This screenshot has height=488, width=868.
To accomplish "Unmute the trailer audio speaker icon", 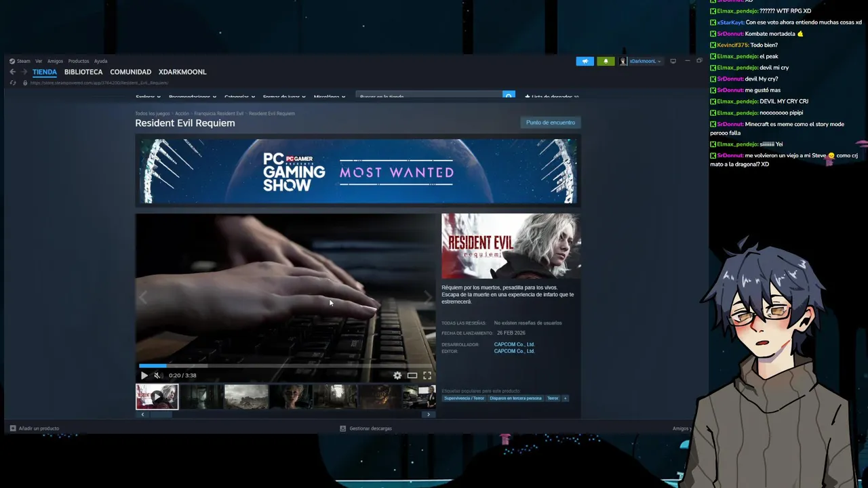I will click(157, 375).
